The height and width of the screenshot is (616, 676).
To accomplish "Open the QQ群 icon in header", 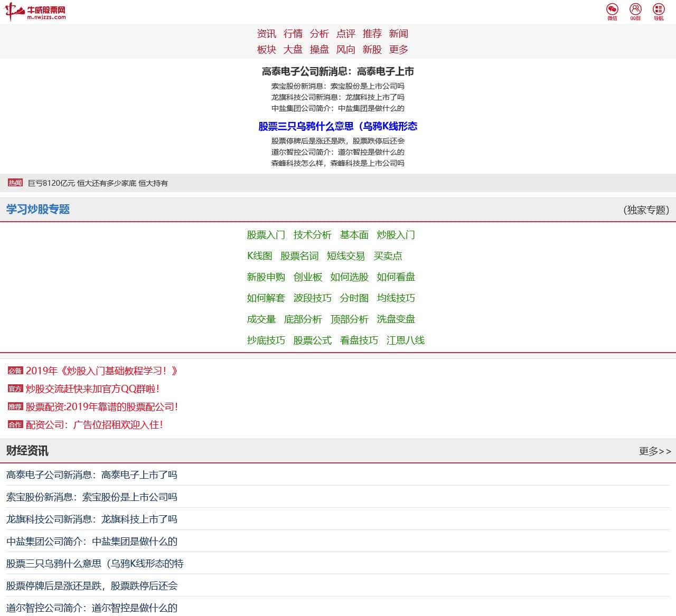I will point(635,12).
